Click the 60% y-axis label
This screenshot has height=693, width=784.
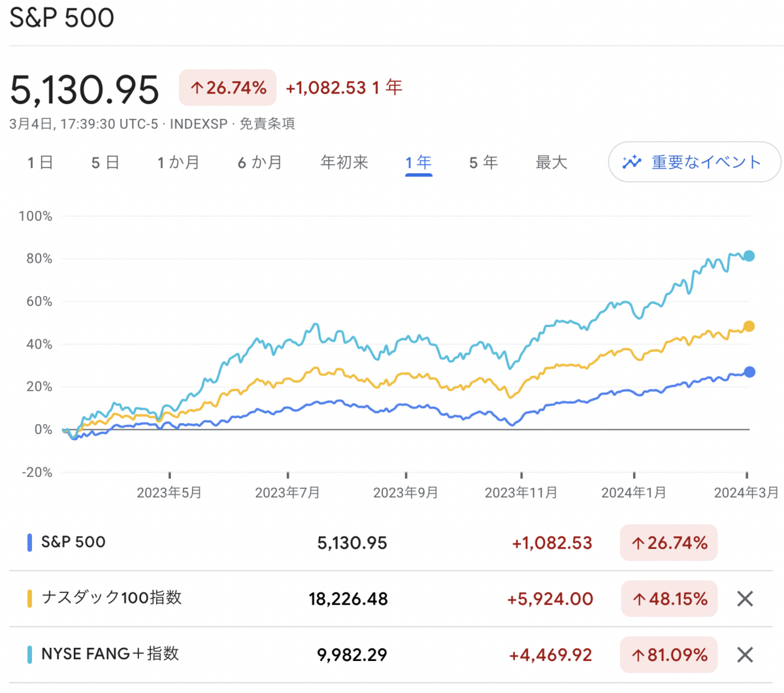(39, 301)
